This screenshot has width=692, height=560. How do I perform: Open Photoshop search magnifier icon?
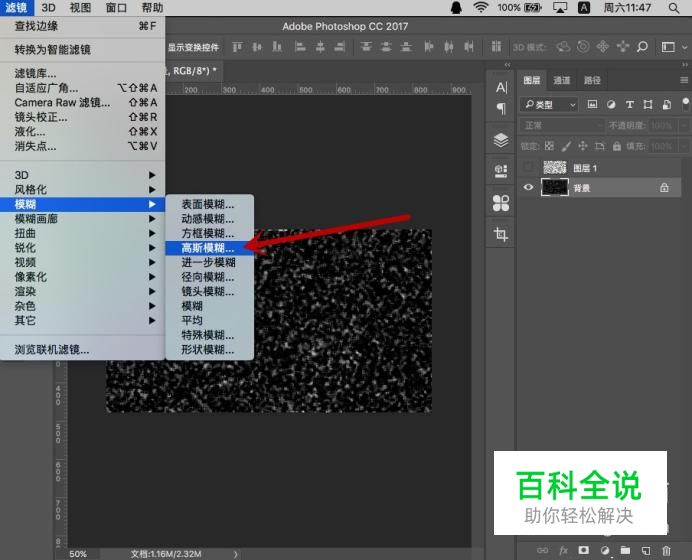click(643, 47)
